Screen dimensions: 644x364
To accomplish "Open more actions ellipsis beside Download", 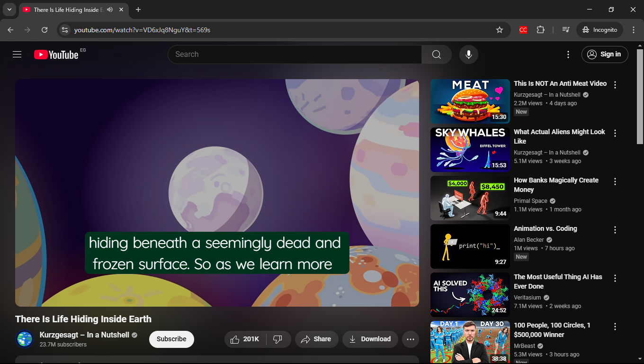I will [411, 339].
